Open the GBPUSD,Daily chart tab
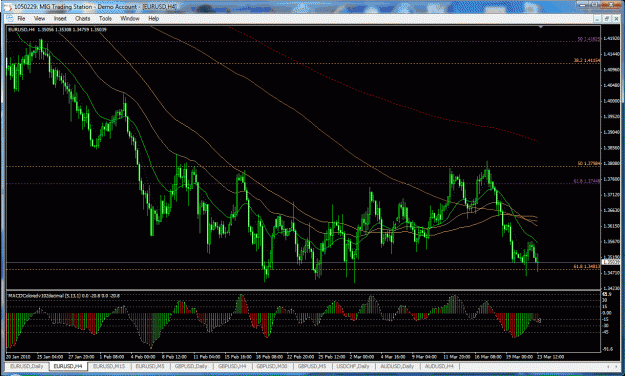625x376 pixels. [191, 366]
